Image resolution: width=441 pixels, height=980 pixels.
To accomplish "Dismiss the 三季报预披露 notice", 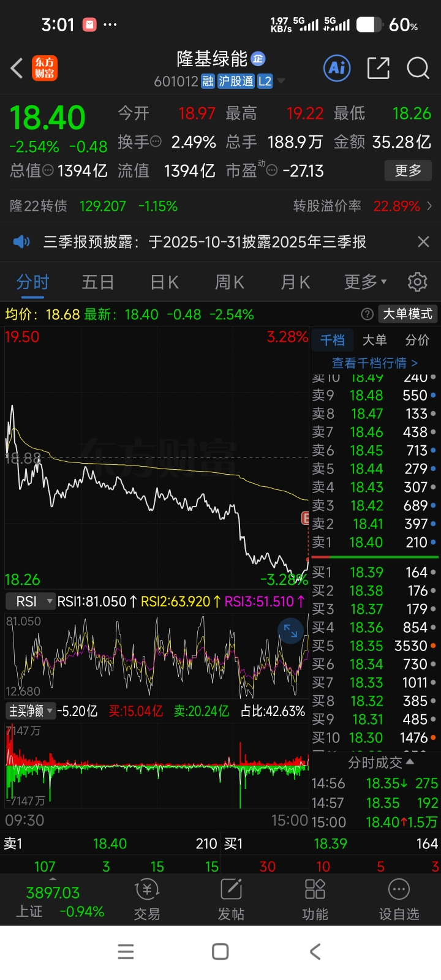I will click(x=423, y=242).
